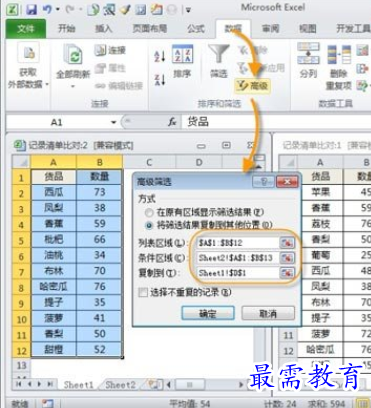The width and height of the screenshot is (371, 408).
Task: Click header cell 数量 in left workbook
Action: (99, 177)
